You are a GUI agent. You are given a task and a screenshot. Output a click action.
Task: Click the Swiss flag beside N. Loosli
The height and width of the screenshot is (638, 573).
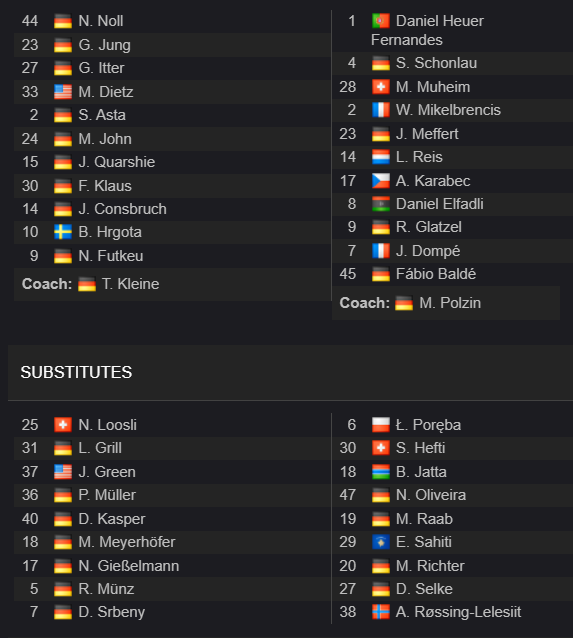pyautogui.click(x=63, y=425)
